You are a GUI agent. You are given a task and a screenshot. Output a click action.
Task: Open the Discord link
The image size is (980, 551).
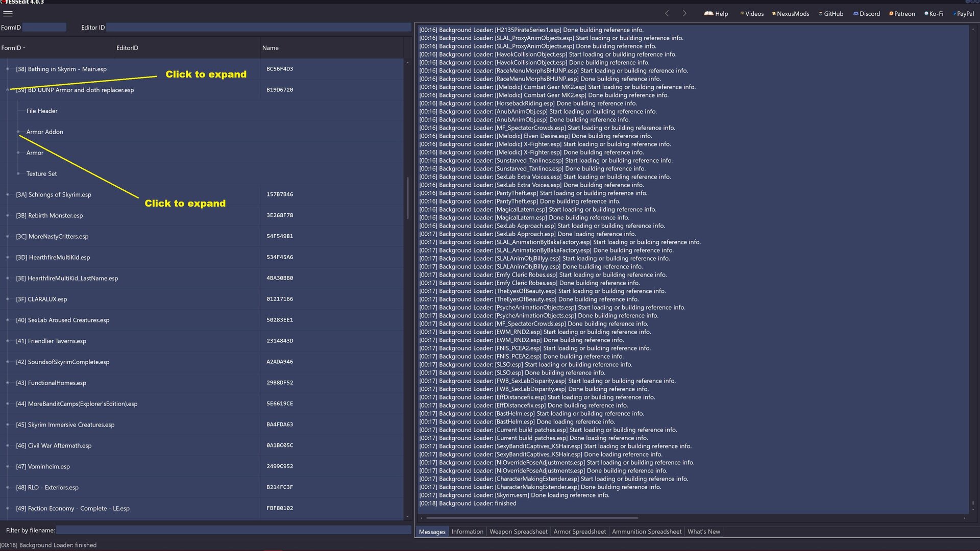click(x=867, y=14)
